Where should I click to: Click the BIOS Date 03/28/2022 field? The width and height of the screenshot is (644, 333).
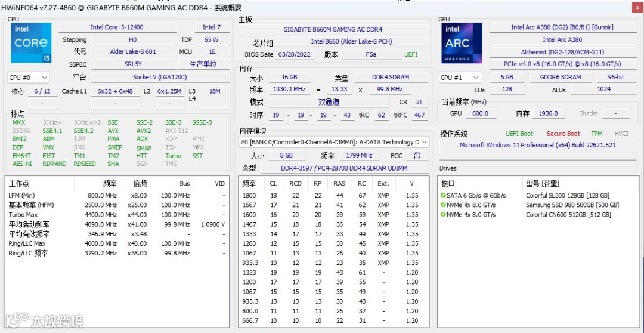294,54
